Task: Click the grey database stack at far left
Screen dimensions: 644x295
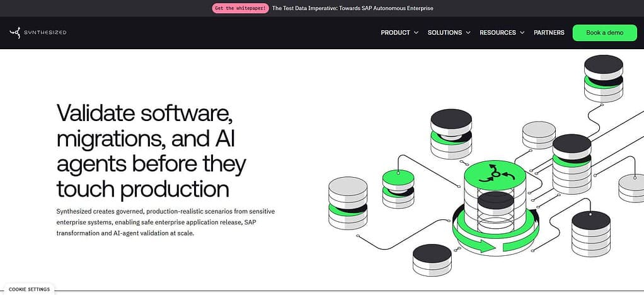Action: [x=348, y=203]
